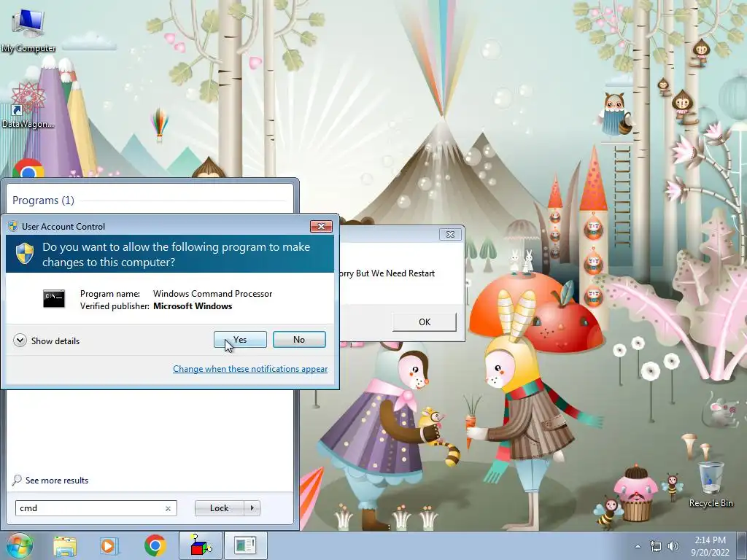Clear the cmd search text
The width and height of the screenshot is (747, 560).
point(168,508)
